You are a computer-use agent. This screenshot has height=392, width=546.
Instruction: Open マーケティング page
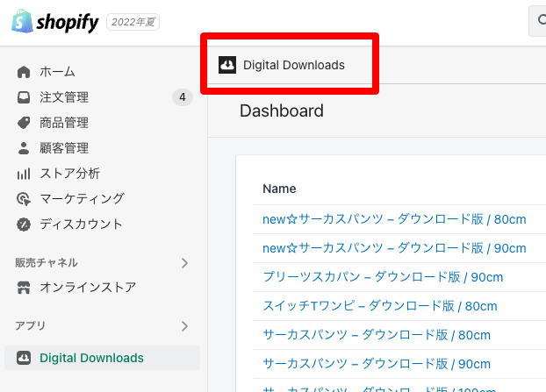[82, 199]
